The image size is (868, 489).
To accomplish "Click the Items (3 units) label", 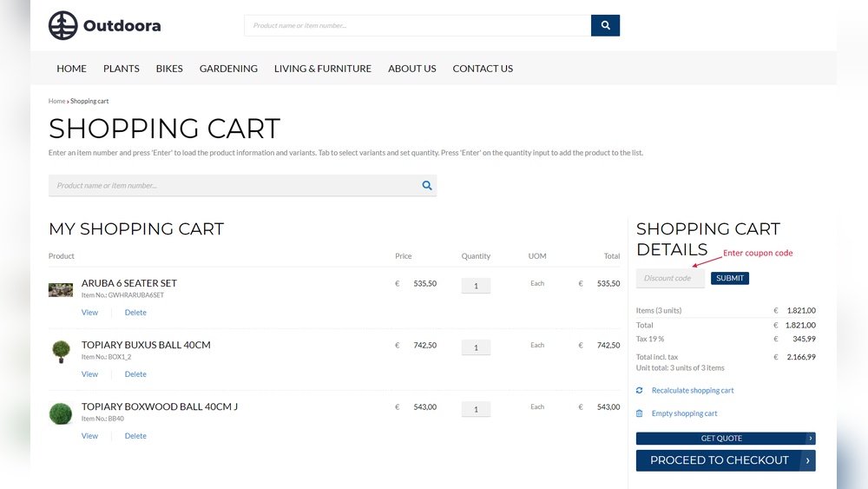I will tap(659, 311).
